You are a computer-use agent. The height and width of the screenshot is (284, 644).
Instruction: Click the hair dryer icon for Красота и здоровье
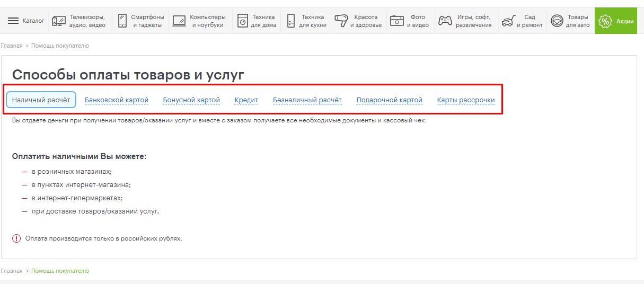tap(341, 21)
